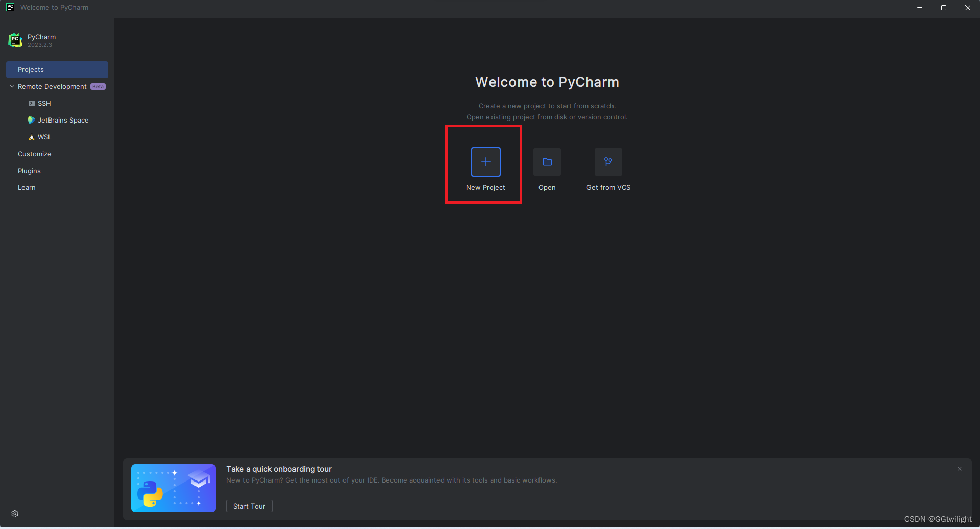The image size is (980, 529).
Task: Click the Open label under folder
Action: (x=547, y=187)
